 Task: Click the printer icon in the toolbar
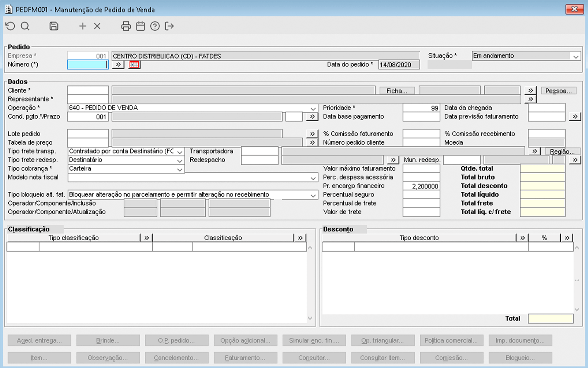pyautogui.click(x=126, y=26)
